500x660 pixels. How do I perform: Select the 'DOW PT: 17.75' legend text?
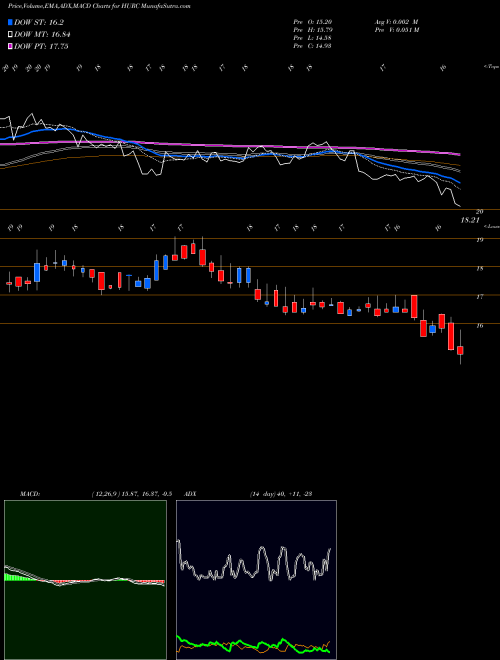coord(41,46)
